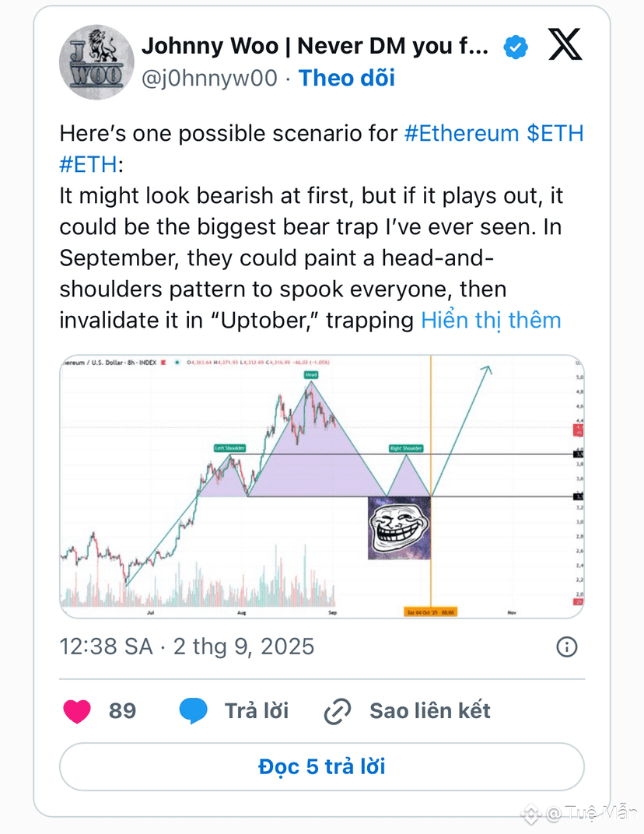Click the blue verified badge
644x834 pixels.
516,47
